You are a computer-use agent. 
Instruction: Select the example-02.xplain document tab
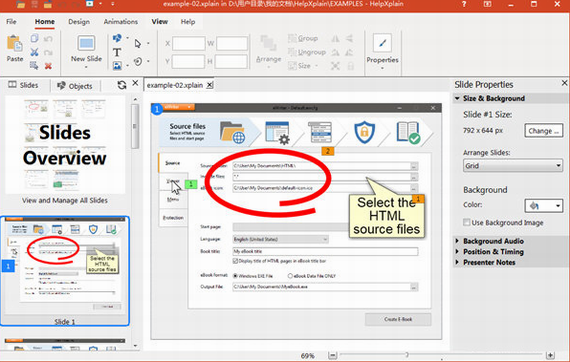click(x=175, y=85)
